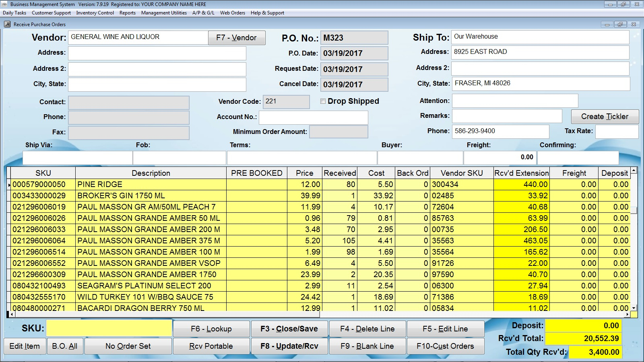The image size is (644, 362).
Task: Click the vertical scrollbar thumb of the grid
Action: pos(634,210)
